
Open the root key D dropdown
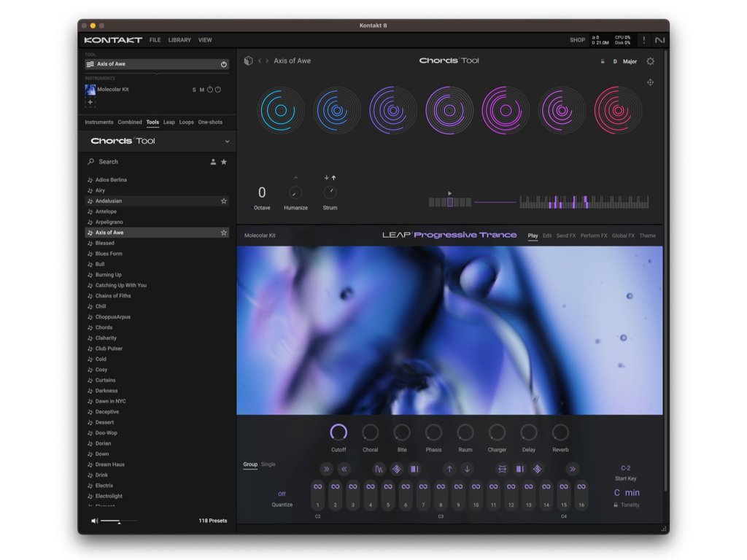tap(615, 61)
